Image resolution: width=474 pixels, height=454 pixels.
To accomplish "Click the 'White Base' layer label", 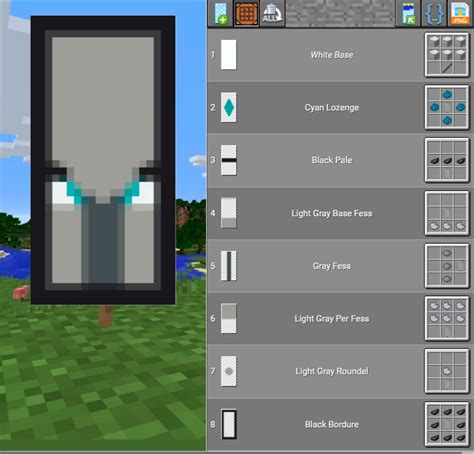I will tap(332, 55).
